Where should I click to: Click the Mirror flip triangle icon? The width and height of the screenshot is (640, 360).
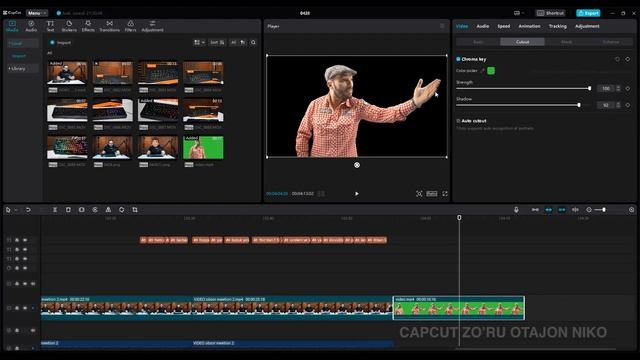pyautogui.click(x=108, y=210)
